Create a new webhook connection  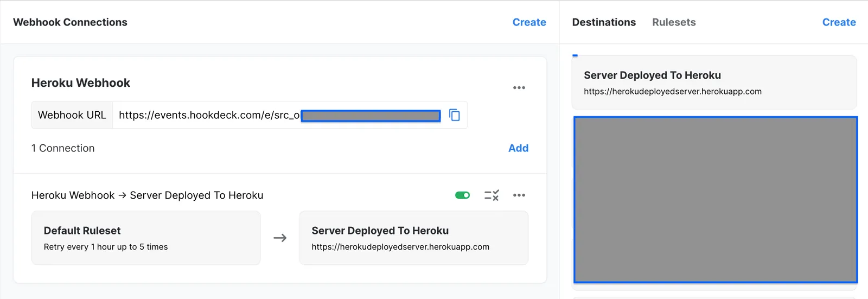529,22
